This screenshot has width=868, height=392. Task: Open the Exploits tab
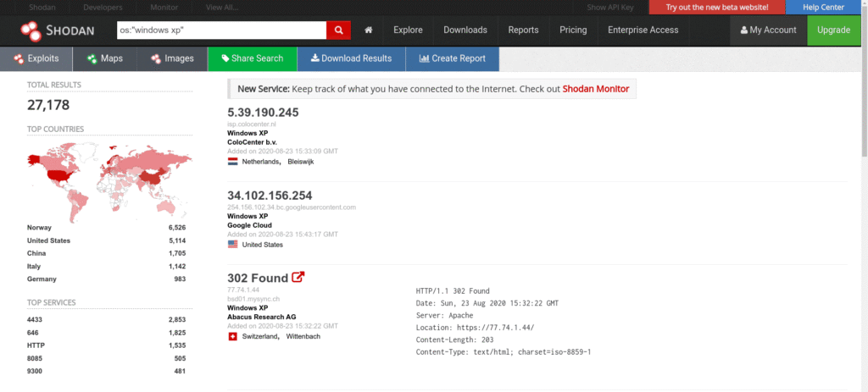pos(36,58)
